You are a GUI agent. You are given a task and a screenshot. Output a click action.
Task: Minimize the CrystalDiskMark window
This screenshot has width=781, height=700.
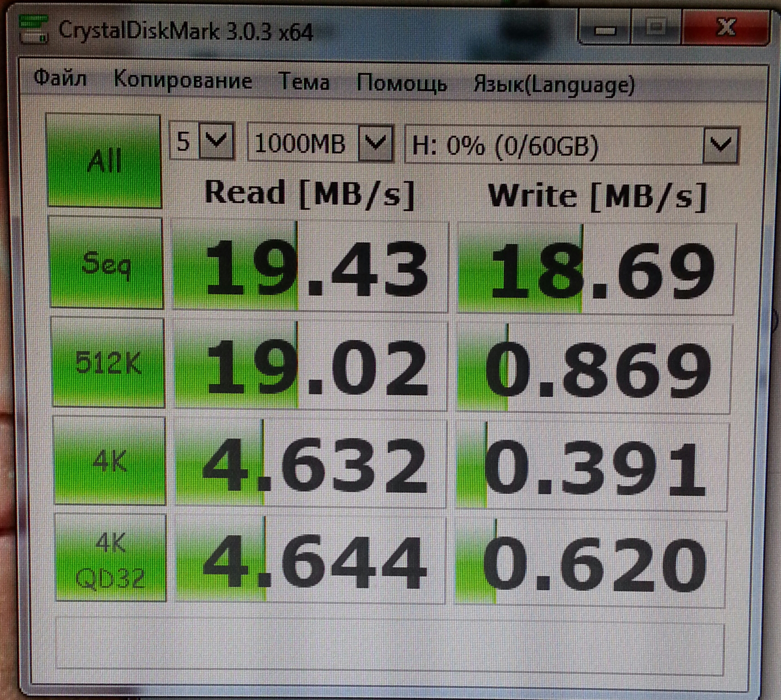coord(604,30)
